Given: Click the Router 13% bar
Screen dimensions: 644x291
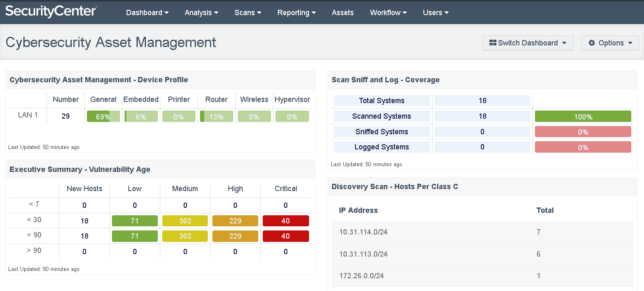Looking at the screenshot, I should tap(216, 117).
